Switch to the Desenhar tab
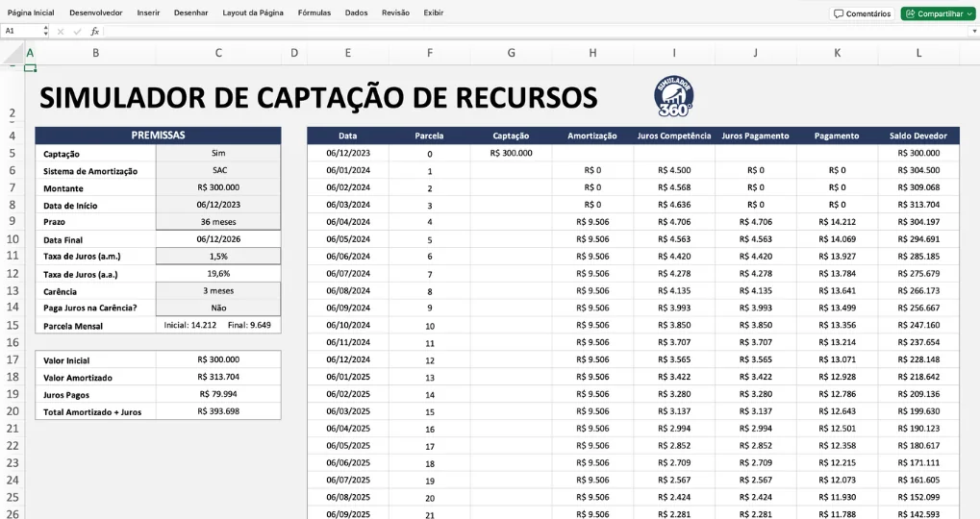 click(190, 12)
